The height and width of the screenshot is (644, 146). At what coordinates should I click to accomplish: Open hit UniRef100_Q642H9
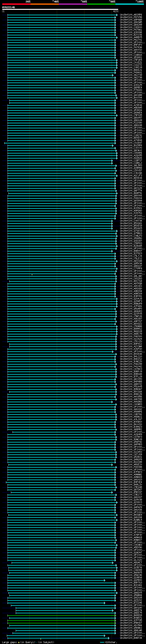(131, 25)
